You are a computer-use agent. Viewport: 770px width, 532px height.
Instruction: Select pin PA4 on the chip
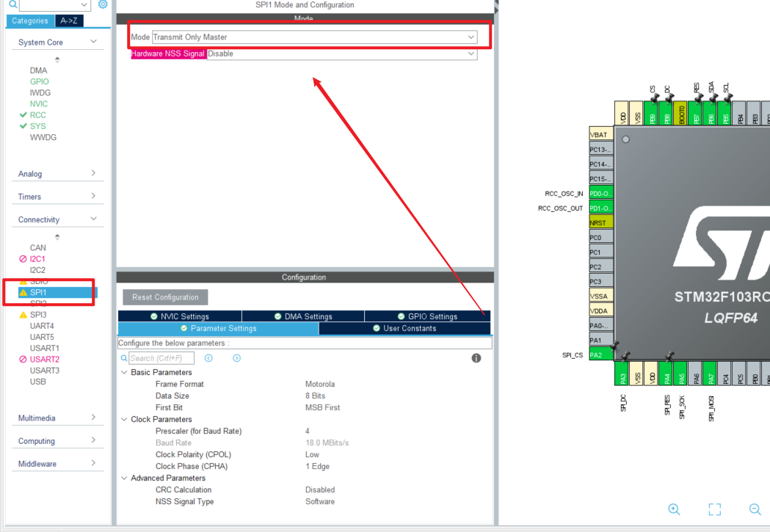pos(666,373)
